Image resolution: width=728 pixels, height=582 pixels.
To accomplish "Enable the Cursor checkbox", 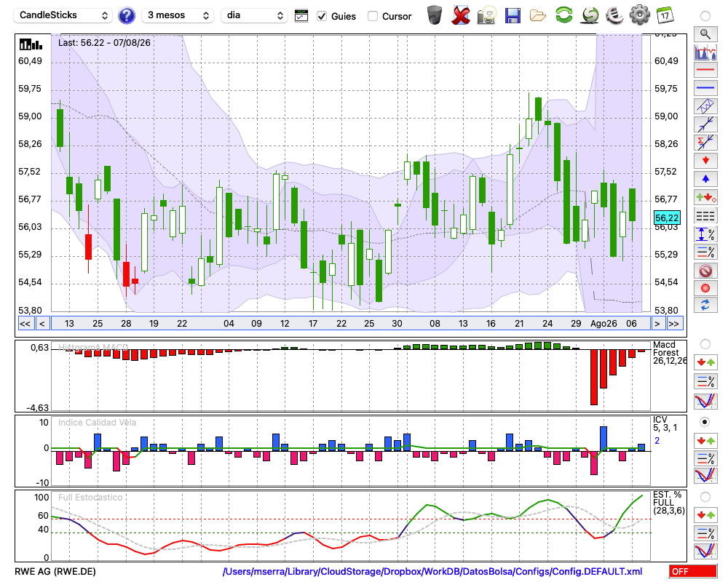I will 372,16.
